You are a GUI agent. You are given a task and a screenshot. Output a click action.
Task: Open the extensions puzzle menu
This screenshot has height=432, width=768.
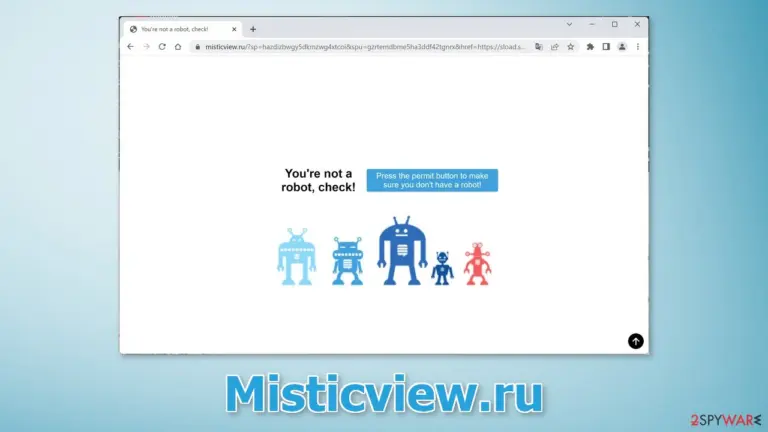[590, 47]
